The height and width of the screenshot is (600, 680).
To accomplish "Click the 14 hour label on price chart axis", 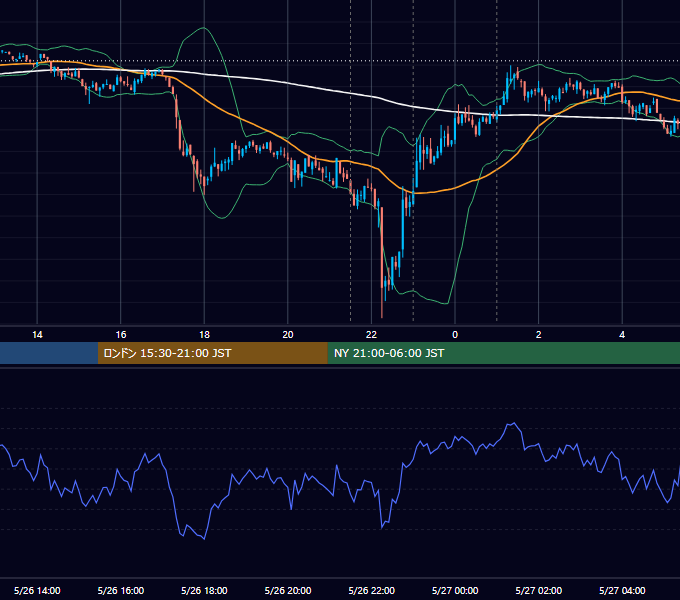I will pyautogui.click(x=37, y=334).
